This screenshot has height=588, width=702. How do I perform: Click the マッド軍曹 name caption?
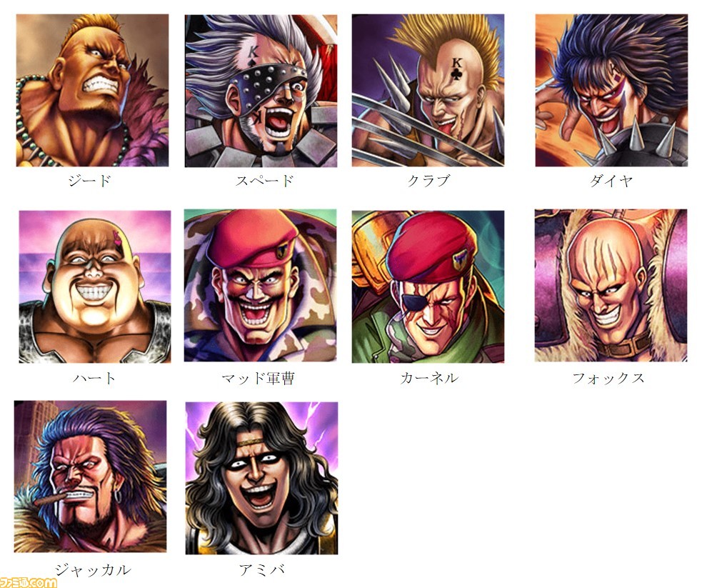pyautogui.click(x=259, y=379)
